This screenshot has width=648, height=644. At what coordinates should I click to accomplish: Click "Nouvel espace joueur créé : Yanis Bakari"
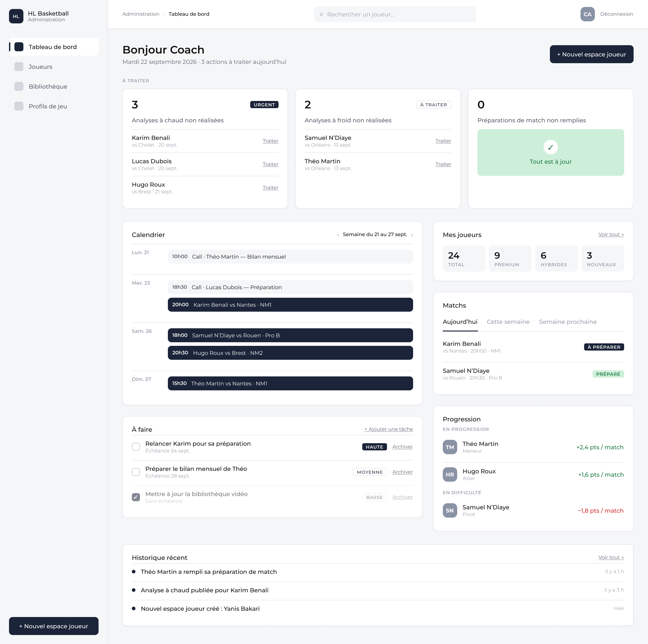(x=200, y=609)
